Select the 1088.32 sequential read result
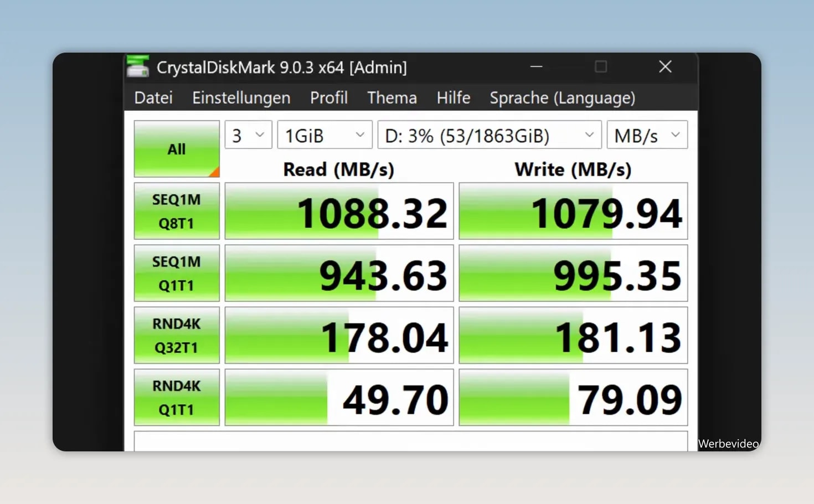 pyautogui.click(x=339, y=211)
